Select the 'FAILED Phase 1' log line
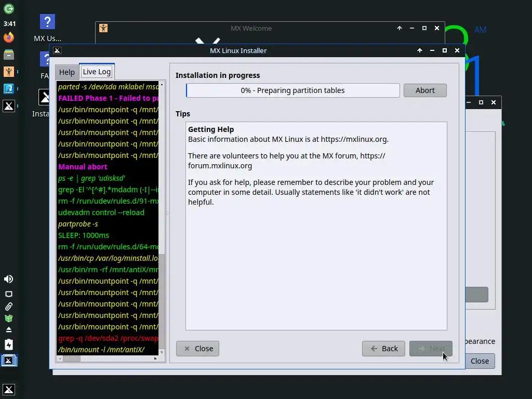Image resolution: width=532 pixels, height=399 pixels. point(108,98)
